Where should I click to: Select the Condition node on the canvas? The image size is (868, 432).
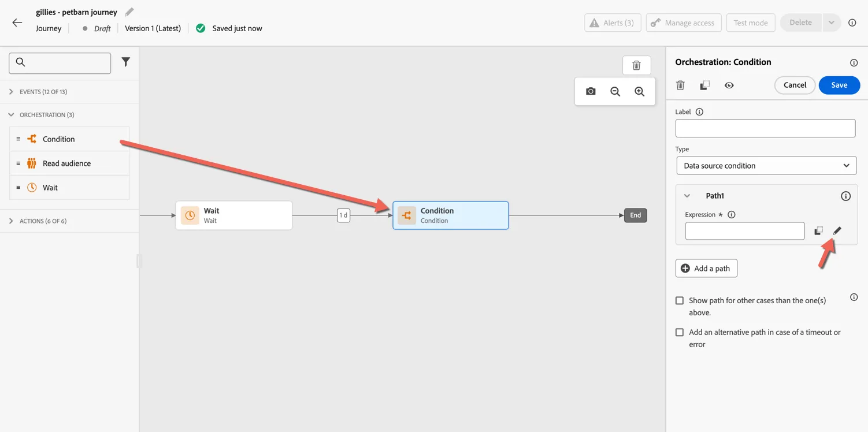[451, 215]
